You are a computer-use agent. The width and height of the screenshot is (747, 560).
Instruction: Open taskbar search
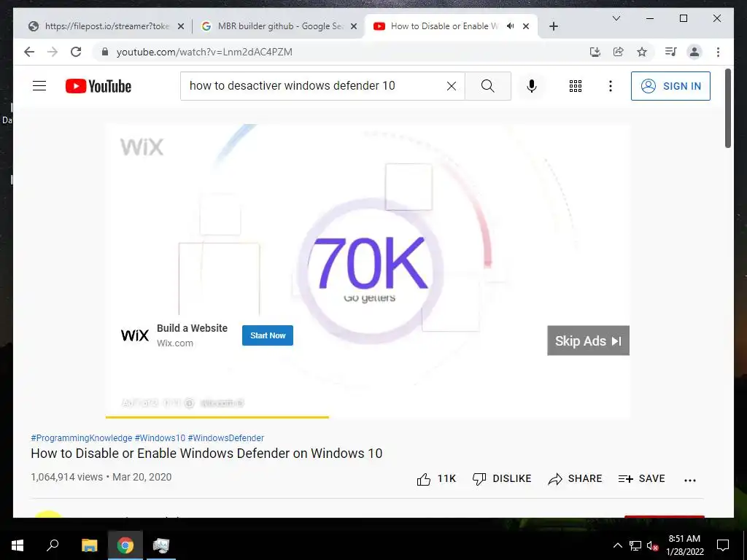coord(53,545)
